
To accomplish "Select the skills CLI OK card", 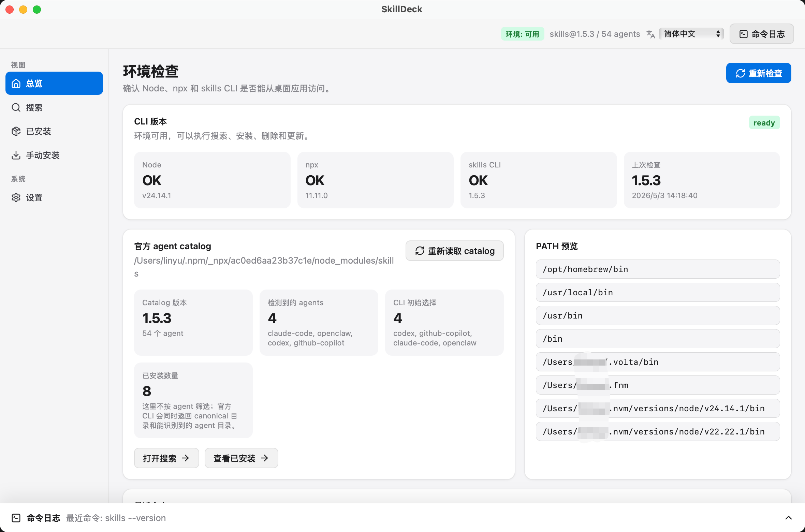I will (539, 180).
